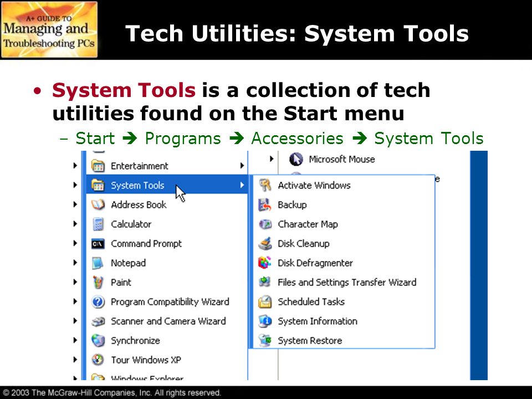Viewport: 532px width, 399px height.
Task: Click the Tour Windows XP icon
Action: [x=98, y=360]
